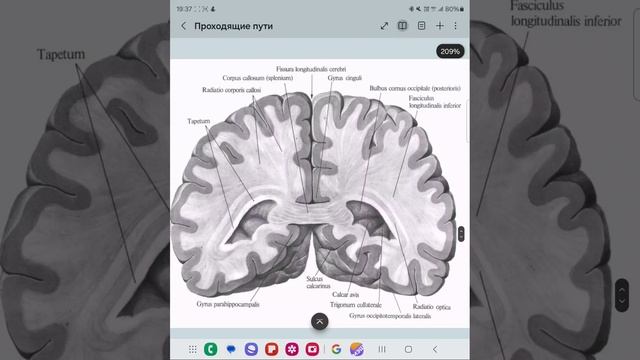Tap the "Radiatio optica" label

tap(431, 307)
